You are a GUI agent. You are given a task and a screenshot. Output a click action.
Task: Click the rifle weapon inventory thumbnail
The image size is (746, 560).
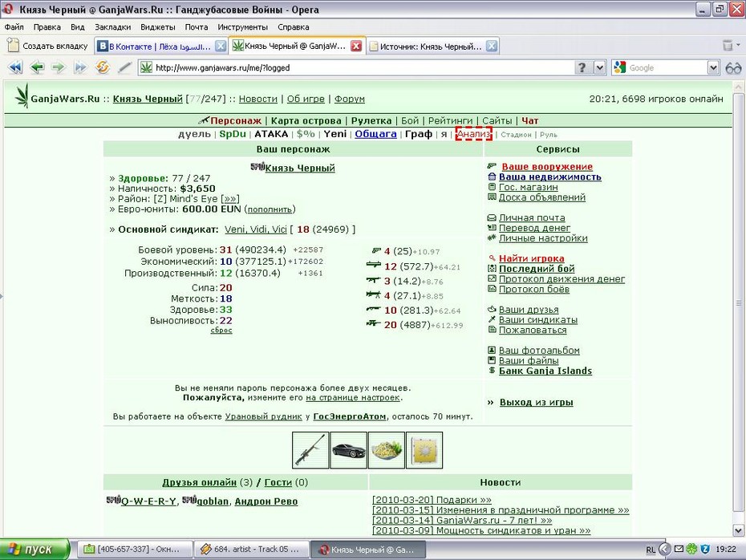pos(310,450)
